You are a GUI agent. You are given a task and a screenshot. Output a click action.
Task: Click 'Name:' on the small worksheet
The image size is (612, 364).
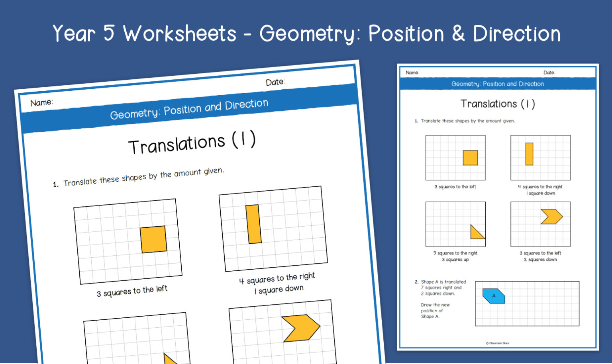[412, 72]
